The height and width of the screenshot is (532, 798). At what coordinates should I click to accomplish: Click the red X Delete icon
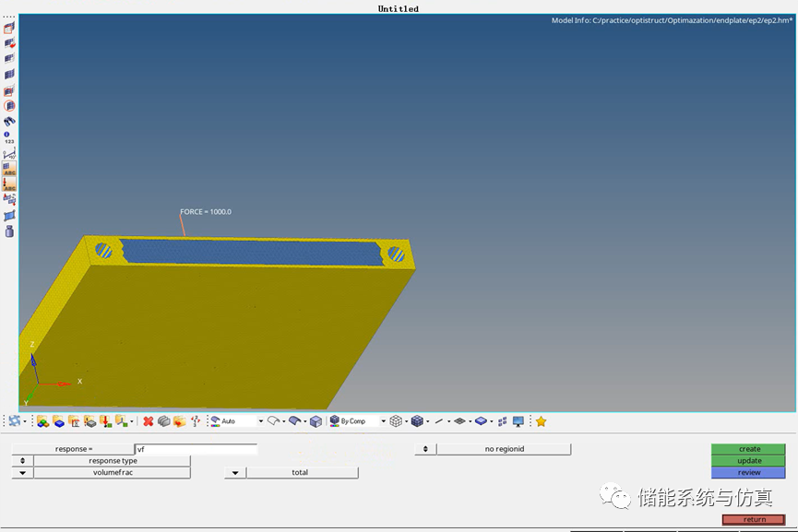149,421
